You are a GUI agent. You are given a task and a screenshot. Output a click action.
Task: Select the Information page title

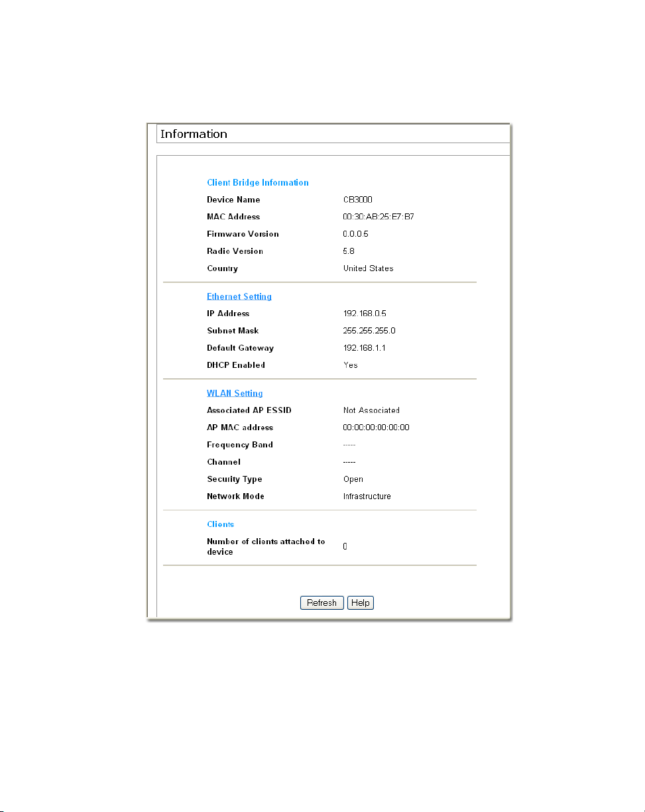pos(194,134)
